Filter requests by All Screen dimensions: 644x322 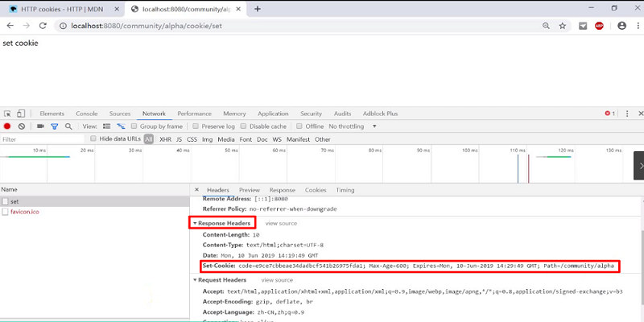point(149,139)
